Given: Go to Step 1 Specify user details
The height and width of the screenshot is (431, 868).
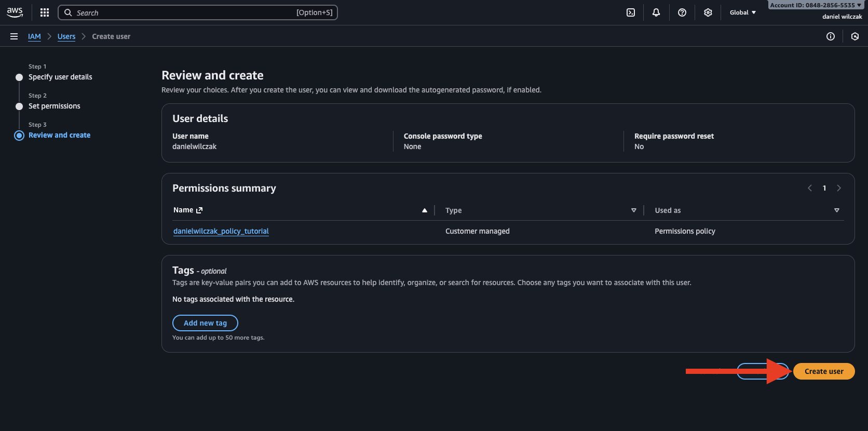Looking at the screenshot, I should click(x=60, y=77).
